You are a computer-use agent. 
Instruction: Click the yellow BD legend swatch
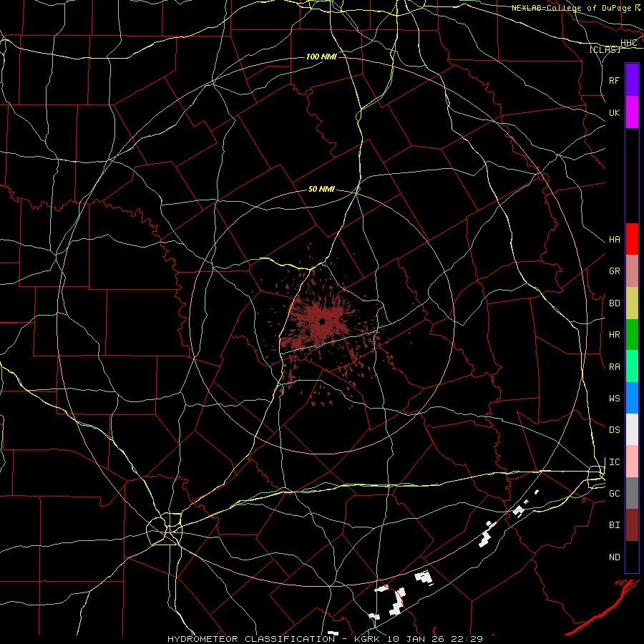(632, 303)
